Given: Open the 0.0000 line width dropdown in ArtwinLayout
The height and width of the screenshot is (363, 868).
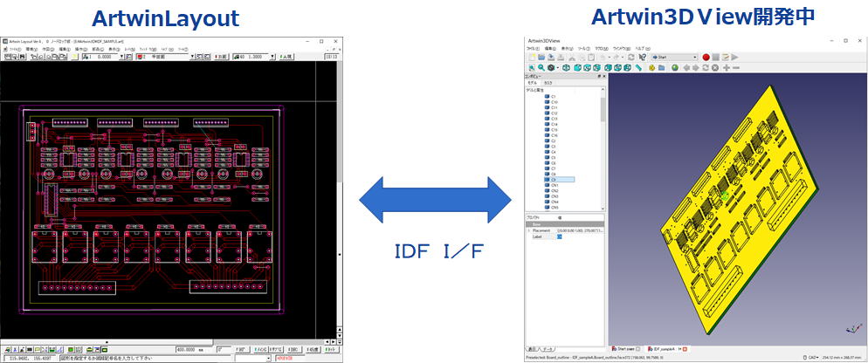Looking at the screenshot, I should (121, 57).
